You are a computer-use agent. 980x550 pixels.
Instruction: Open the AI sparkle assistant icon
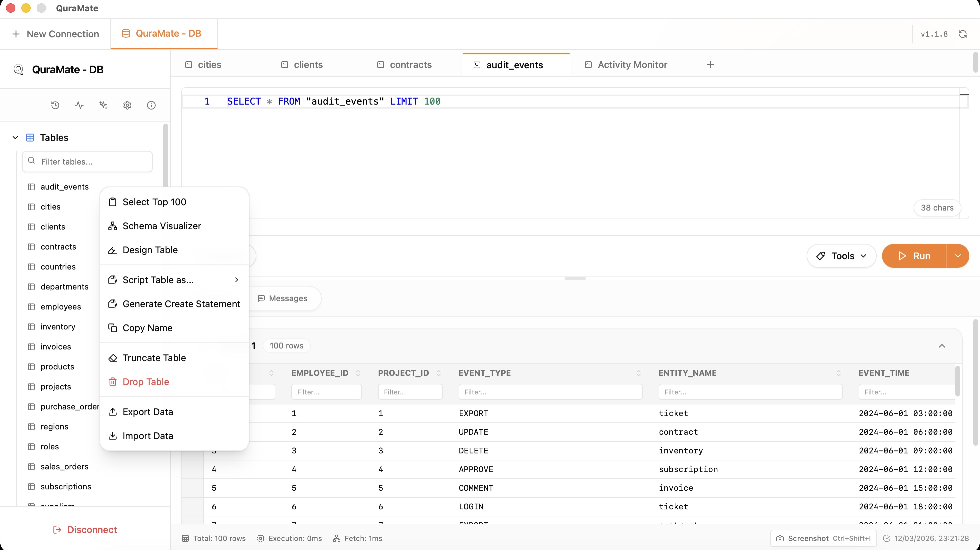(x=103, y=105)
